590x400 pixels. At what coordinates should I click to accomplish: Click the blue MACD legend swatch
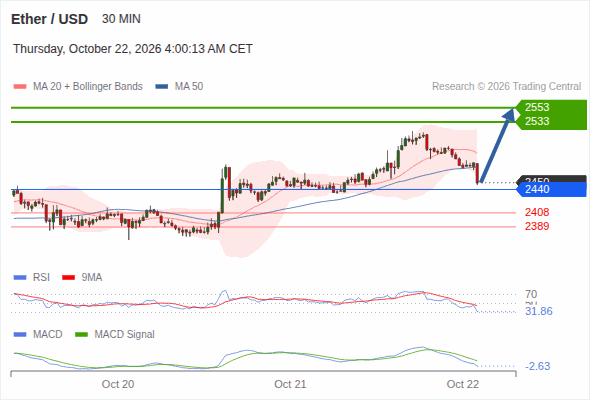click(x=20, y=335)
